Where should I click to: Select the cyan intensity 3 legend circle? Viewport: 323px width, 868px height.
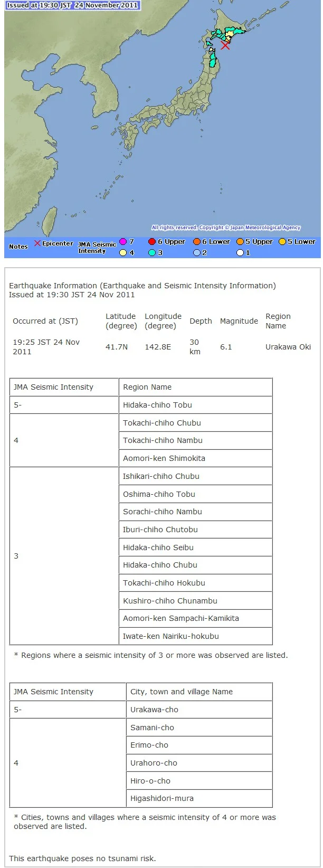click(152, 253)
